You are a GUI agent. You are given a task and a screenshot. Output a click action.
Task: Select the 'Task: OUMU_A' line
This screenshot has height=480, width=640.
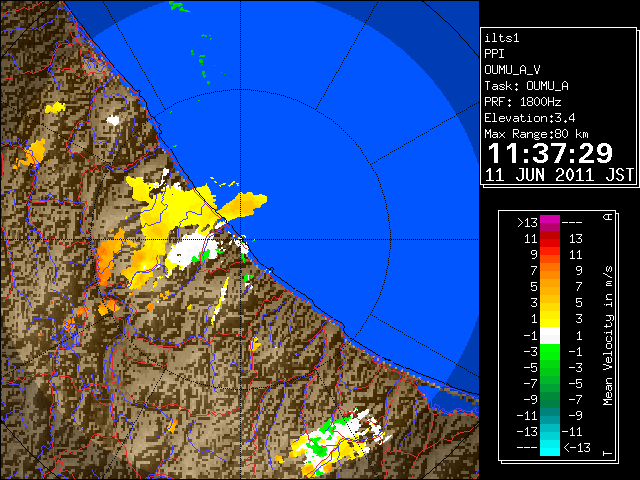pyautogui.click(x=526, y=86)
